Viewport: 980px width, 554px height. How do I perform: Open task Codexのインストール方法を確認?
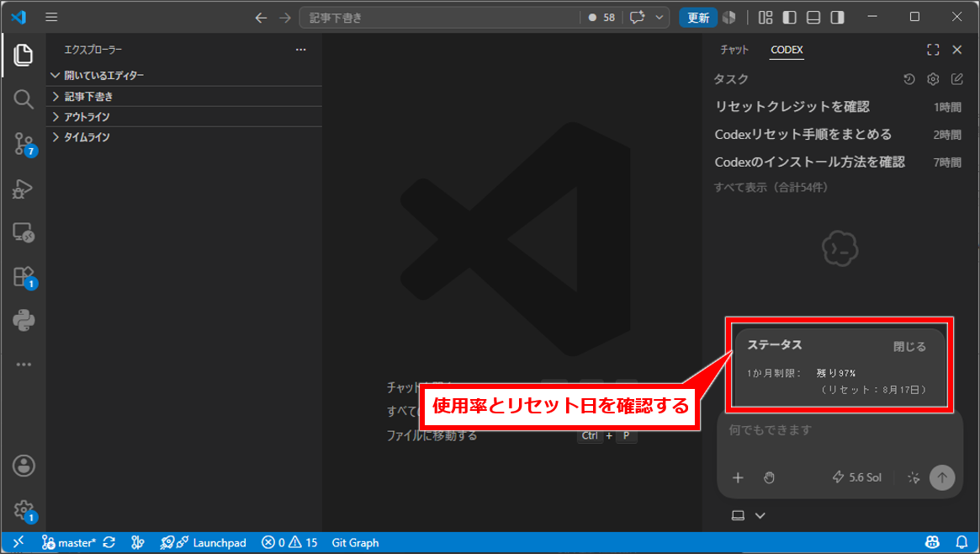[838, 162]
